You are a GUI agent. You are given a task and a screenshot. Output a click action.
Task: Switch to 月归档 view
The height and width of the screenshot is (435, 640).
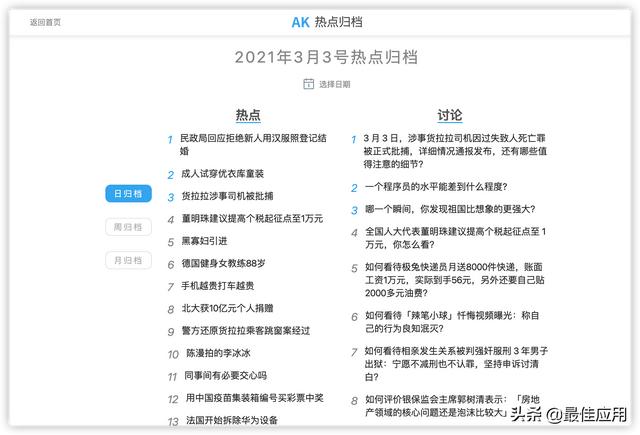point(128,260)
